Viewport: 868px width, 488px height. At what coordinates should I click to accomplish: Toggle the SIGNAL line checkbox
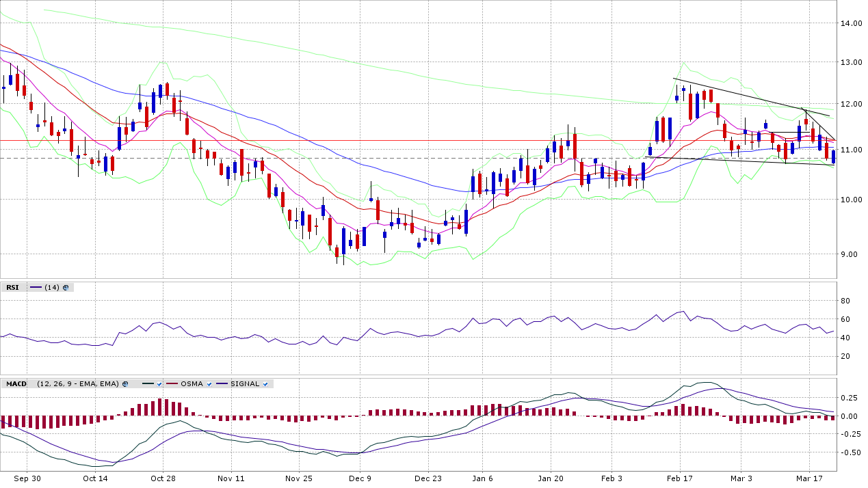(x=265, y=384)
